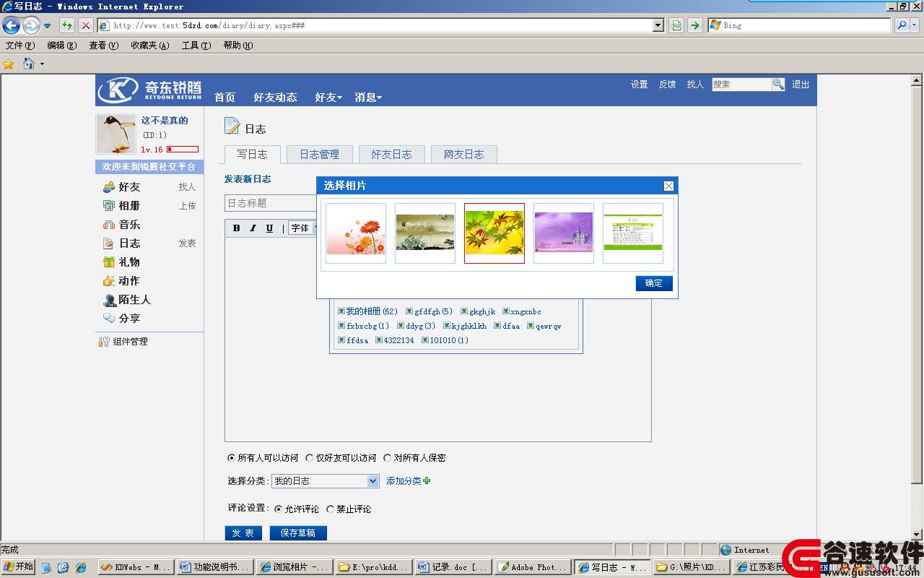Apply bold formatting with the B icon

[236, 228]
